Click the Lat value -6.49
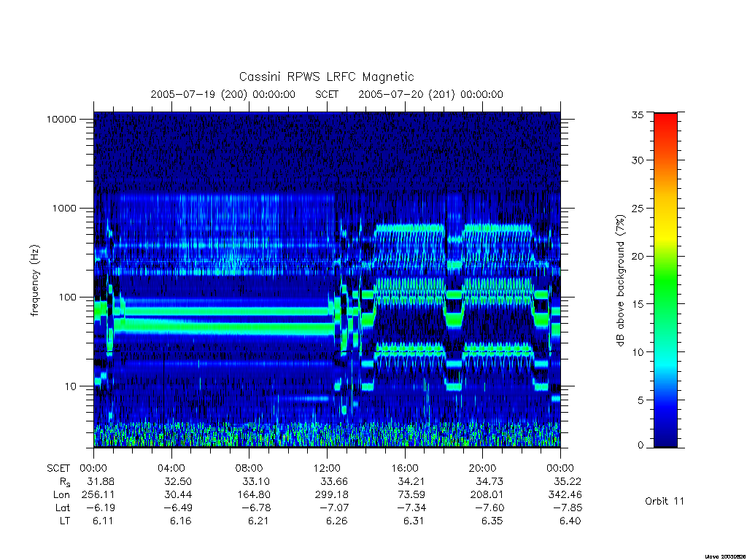 pos(178,507)
